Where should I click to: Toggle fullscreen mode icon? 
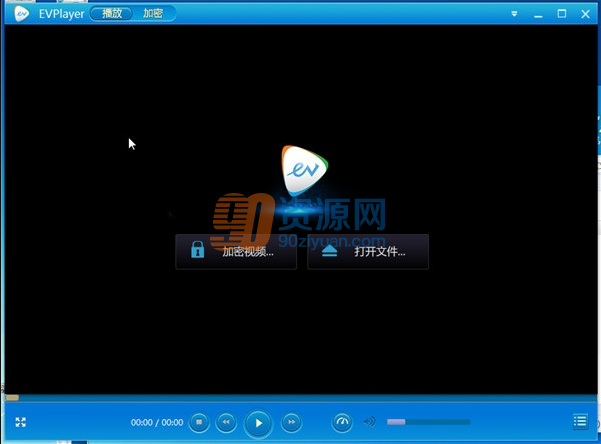point(21,422)
